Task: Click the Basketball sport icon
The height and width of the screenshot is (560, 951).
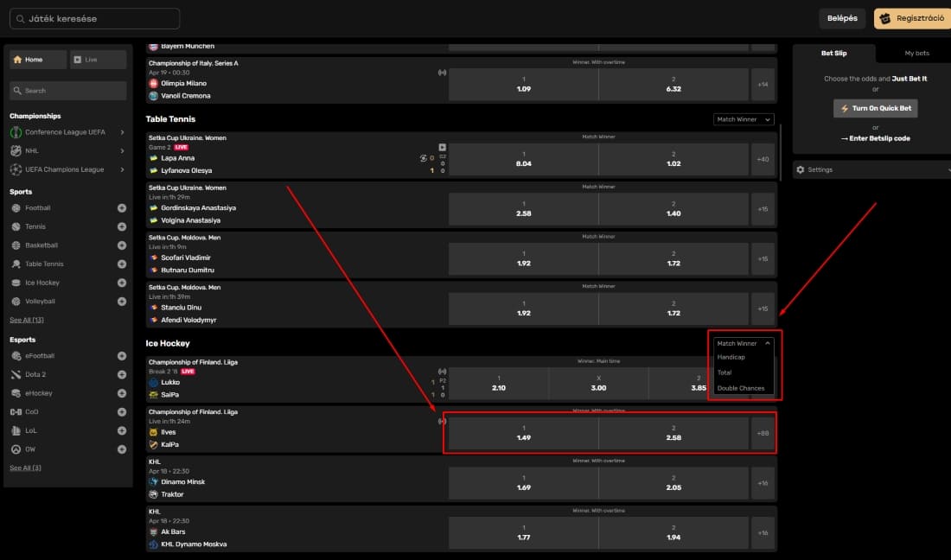Action: coord(16,245)
